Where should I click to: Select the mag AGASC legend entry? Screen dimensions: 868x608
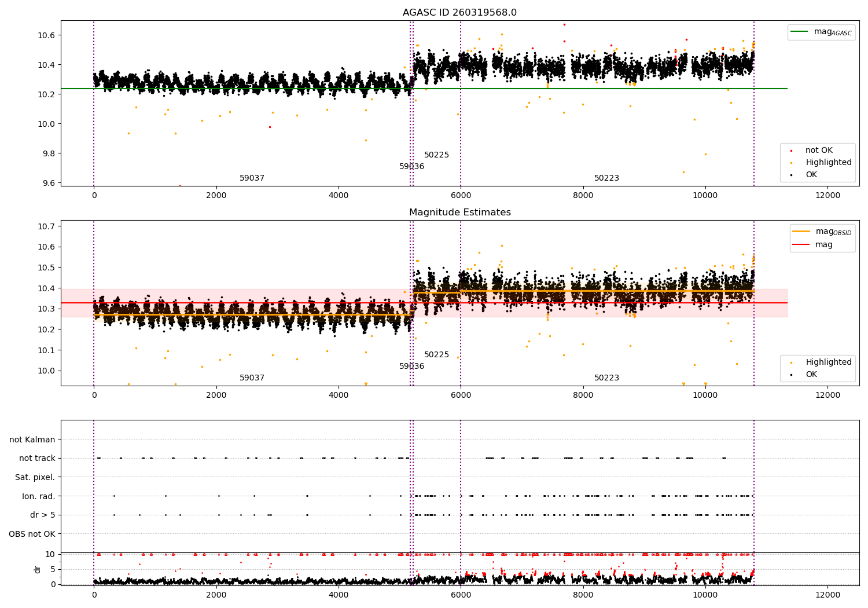[x=822, y=32]
